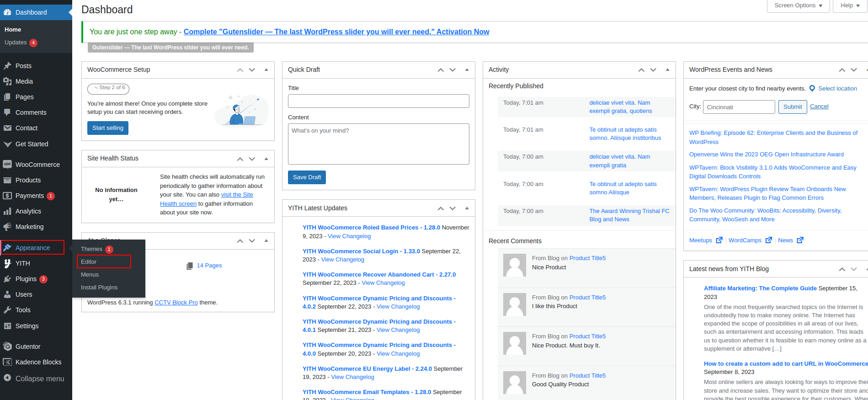Image resolution: width=868 pixels, height=400 pixels.
Task: Click the Gutentor icon in sidebar
Action: [x=7, y=347]
